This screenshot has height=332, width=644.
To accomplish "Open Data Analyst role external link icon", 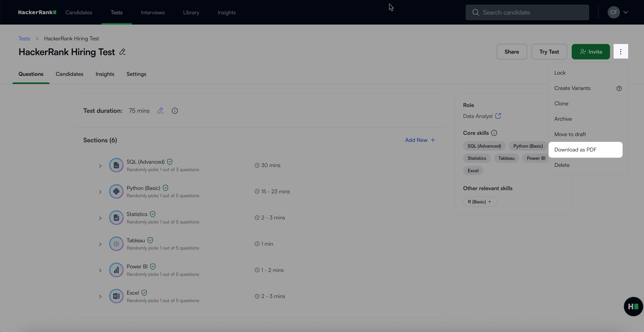I will pos(498,116).
